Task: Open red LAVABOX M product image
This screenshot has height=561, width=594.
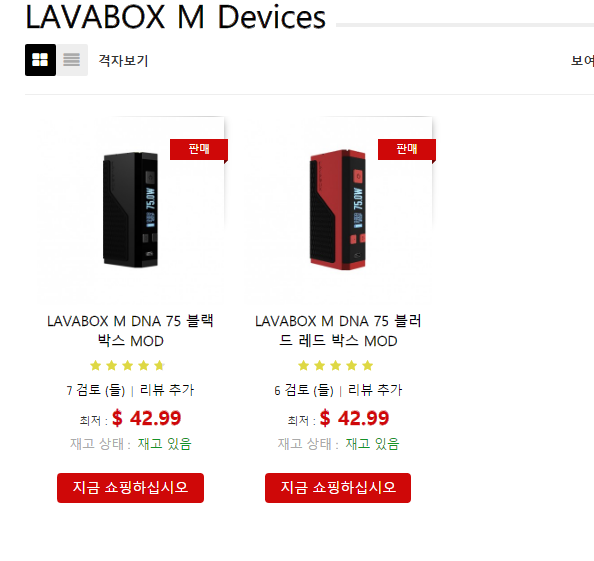Action: coord(339,210)
